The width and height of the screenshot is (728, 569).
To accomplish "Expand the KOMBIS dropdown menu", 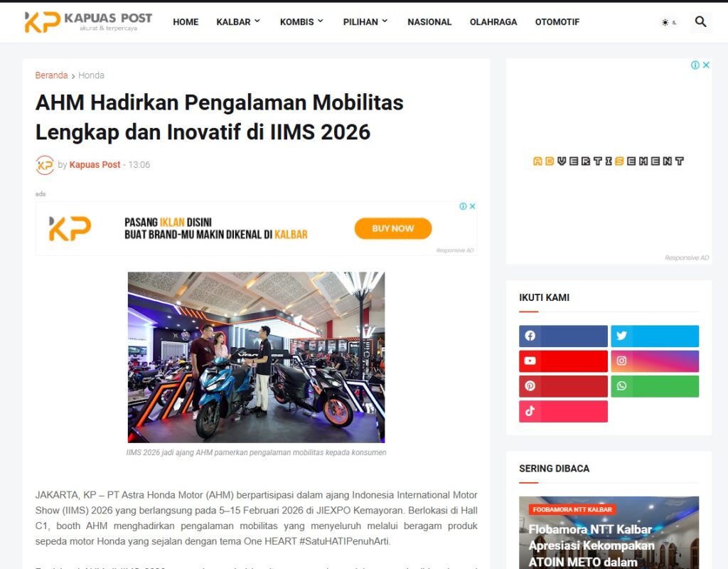I will point(301,22).
